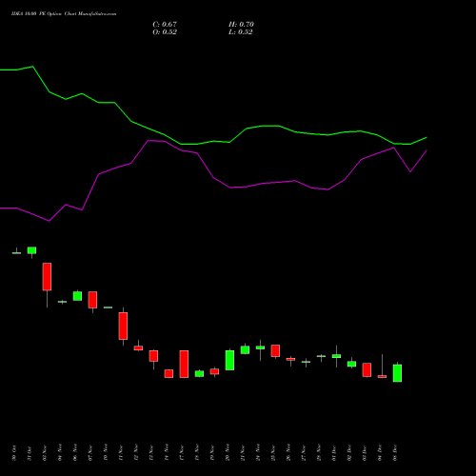Click the '20 Nov' date axis label
The height and width of the screenshot is (476, 476).
pyautogui.click(x=228, y=453)
